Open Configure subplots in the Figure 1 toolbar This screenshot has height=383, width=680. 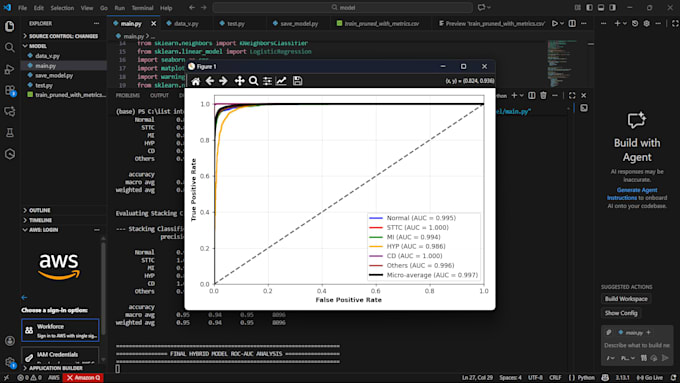268,81
